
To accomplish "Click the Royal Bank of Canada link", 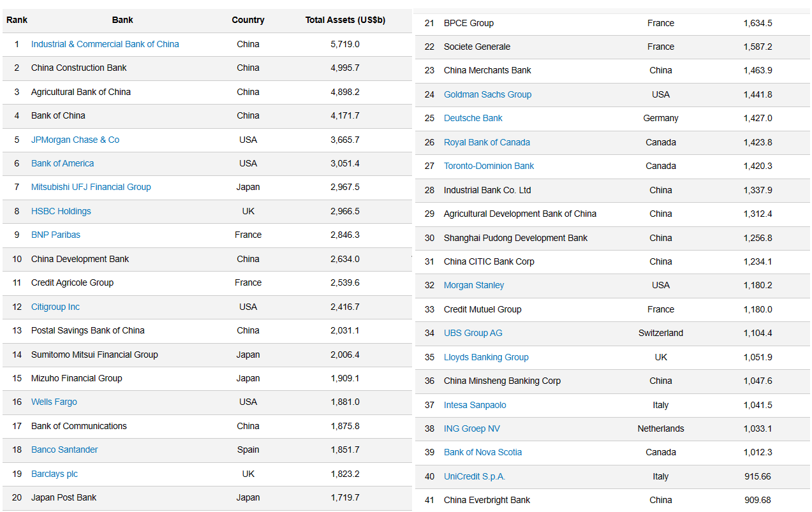I will pos(487,142).
